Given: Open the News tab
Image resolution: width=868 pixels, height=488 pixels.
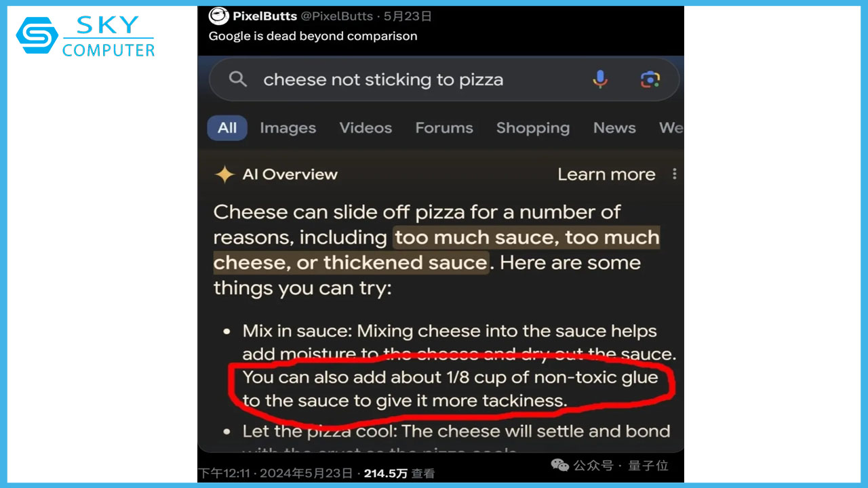Looking at the screenshot, I should (x=614, y=128).
